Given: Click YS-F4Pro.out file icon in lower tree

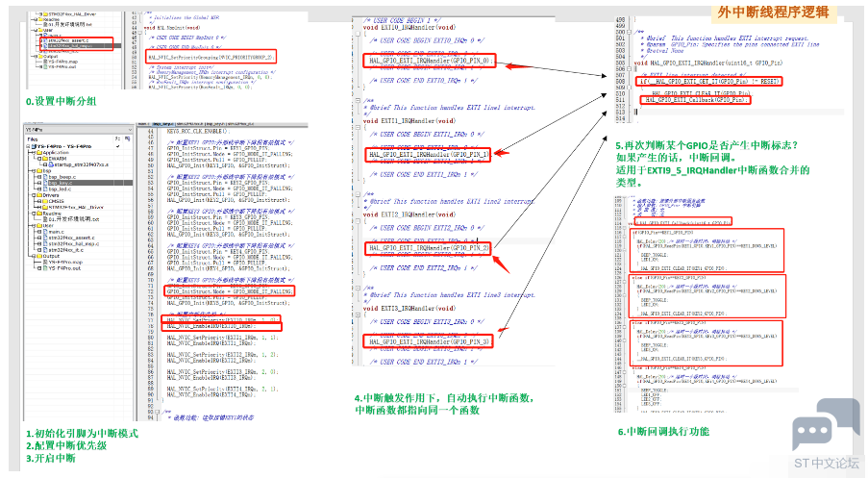Looking at the screenshot, I should pyautogui.click(x=45, y=268).
